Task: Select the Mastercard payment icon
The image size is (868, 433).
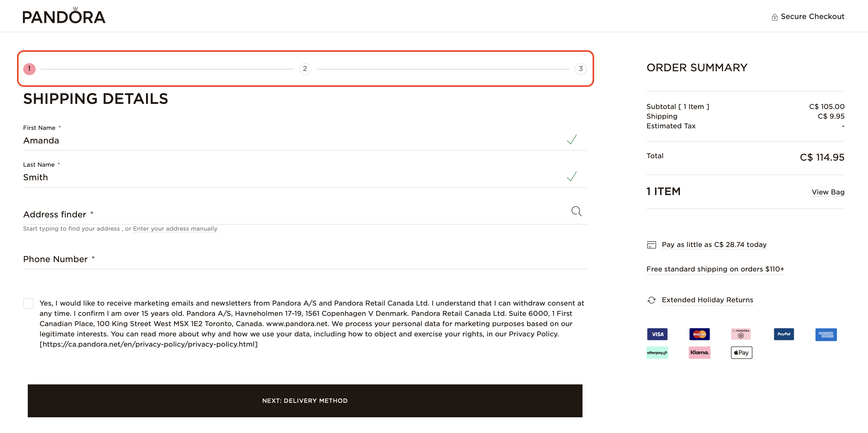Action: (700, 334)
